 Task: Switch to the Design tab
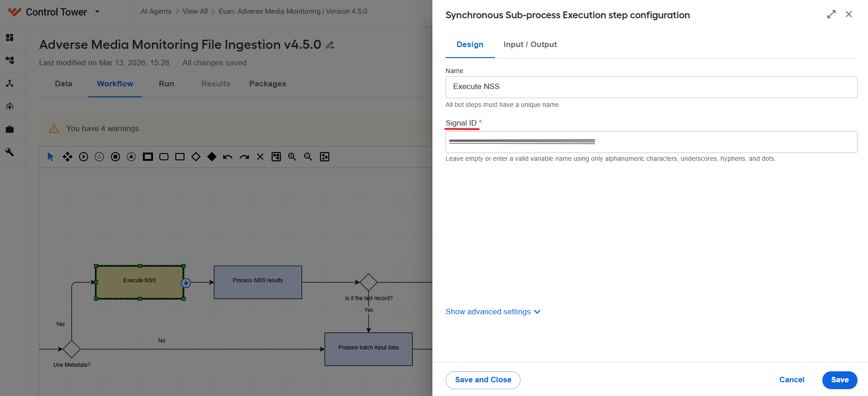click(470, 44)
